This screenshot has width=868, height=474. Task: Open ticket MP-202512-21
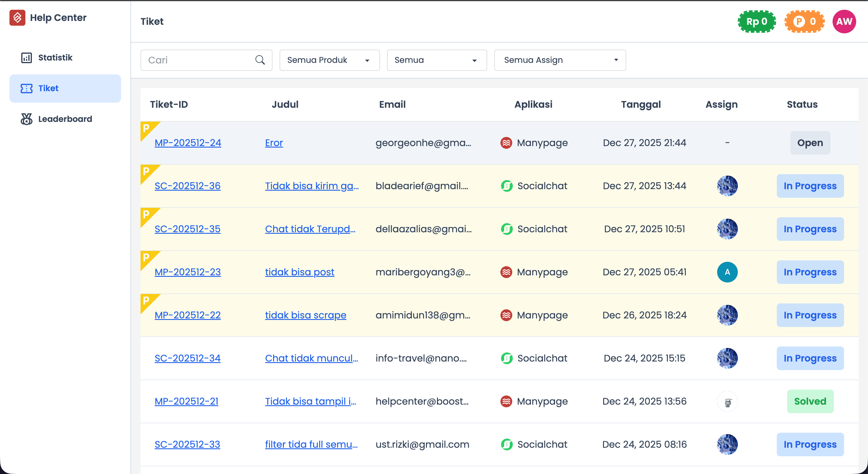click(186, 402)
